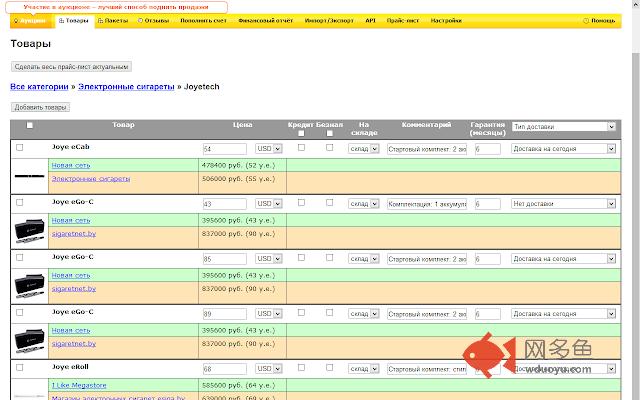Open sigaretnet.by link under eGo-C priced 85
Viewport: 640px width, 400px height.
point(74,289)
